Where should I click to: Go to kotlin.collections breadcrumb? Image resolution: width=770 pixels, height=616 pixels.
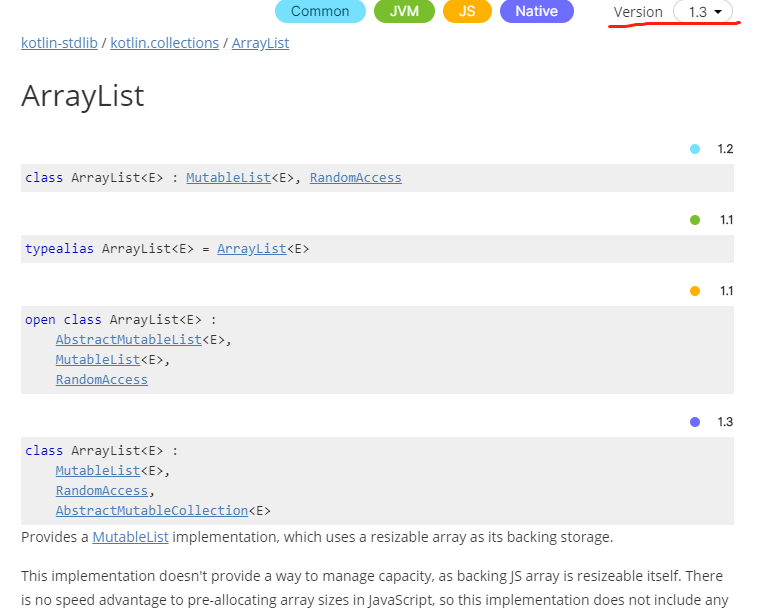tap(164, 43)
